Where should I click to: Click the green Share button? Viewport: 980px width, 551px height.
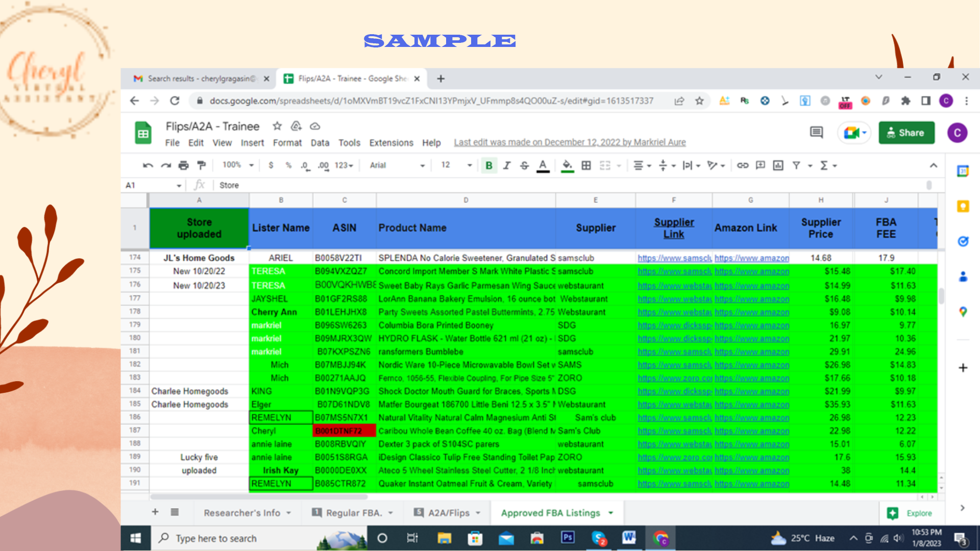[x=906, y=133]
